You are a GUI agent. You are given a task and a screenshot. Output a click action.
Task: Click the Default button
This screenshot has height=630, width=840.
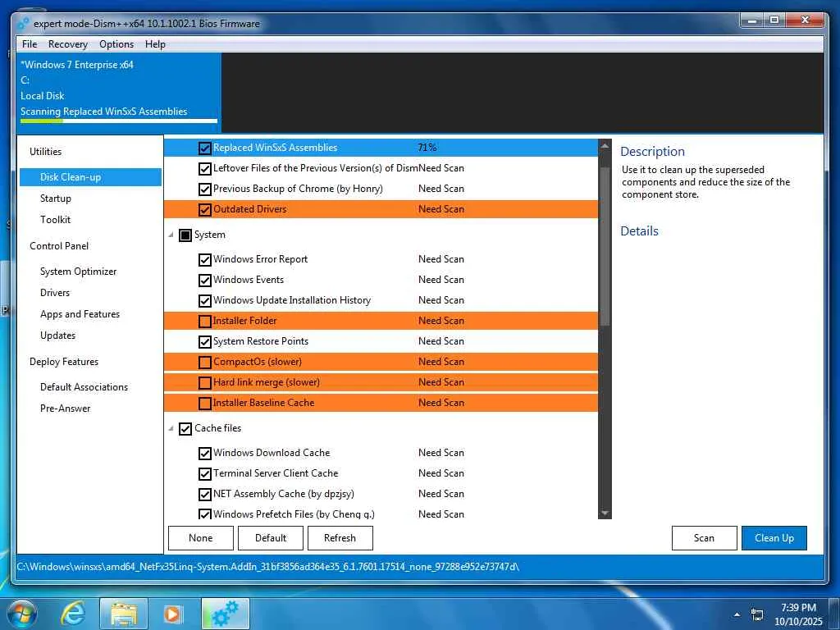coord(271,538)
